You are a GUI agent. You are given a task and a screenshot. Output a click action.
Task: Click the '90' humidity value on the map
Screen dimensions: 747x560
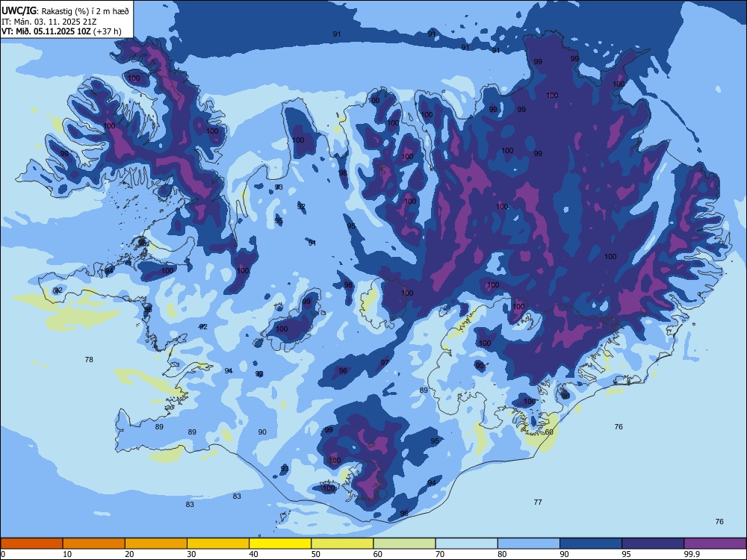(x=262, y=432)
